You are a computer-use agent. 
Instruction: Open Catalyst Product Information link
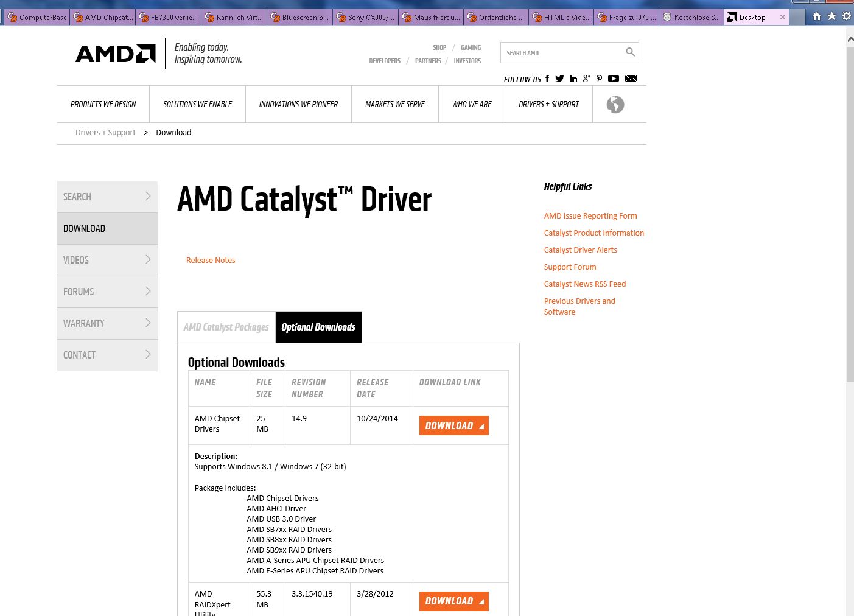594,233
